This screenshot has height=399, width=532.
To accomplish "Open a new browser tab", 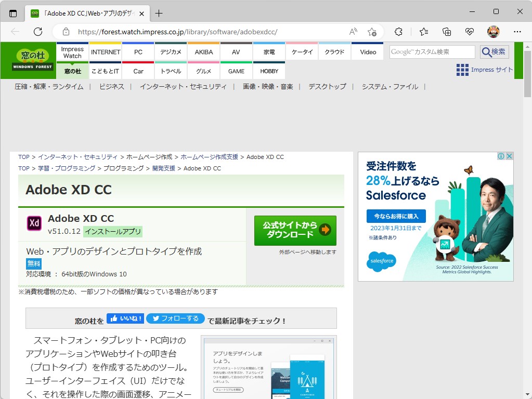I will (159, 14).
